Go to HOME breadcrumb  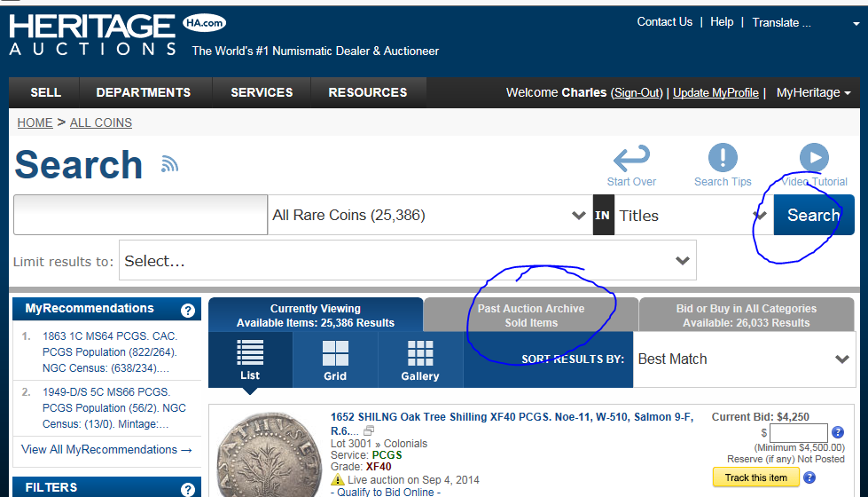(35, 122)
